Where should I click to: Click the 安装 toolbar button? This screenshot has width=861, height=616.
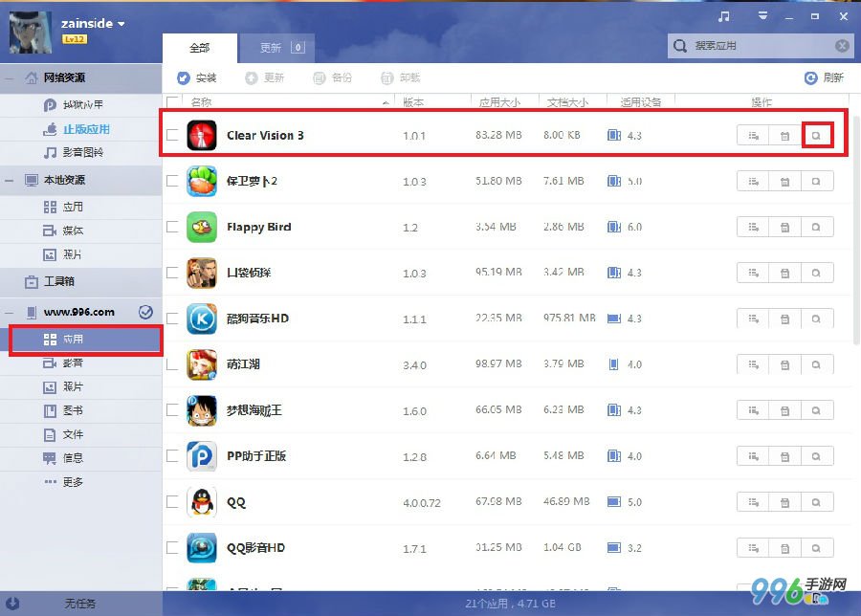196,78
